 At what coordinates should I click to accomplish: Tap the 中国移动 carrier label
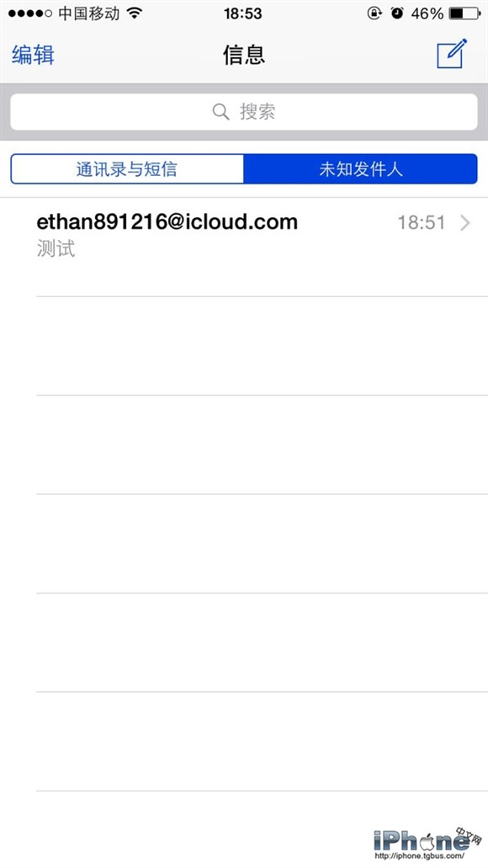(x=89, y=13)
